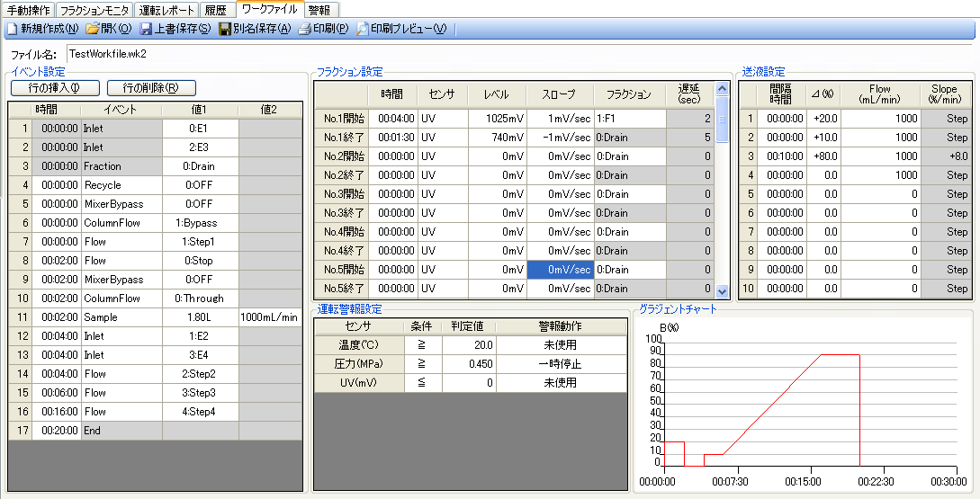Screen dimensions: 980x499
Task: Click 00:04:00 time in No.1開始 row
Action: [x=393, y=119]
